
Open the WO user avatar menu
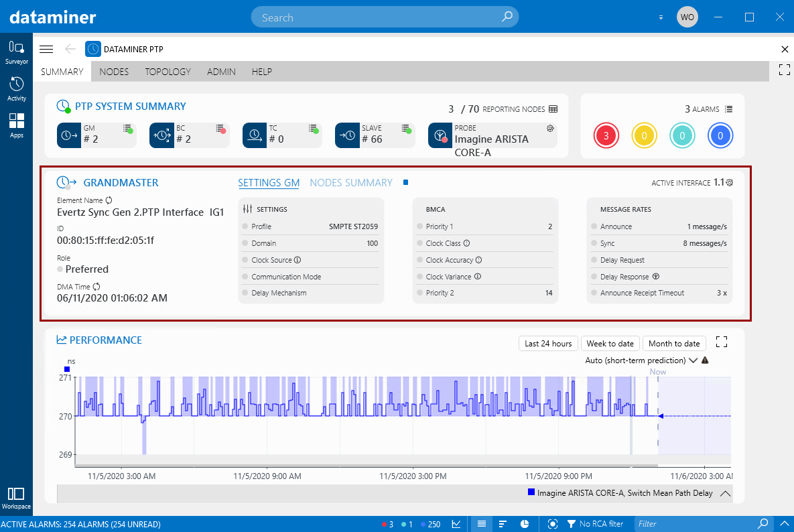687,17
